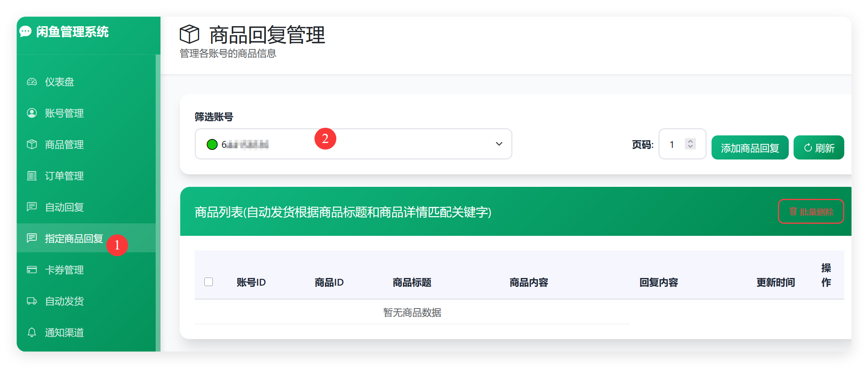
Task: Go to 自动发货 in the sidebar
Action: point(64,301)
